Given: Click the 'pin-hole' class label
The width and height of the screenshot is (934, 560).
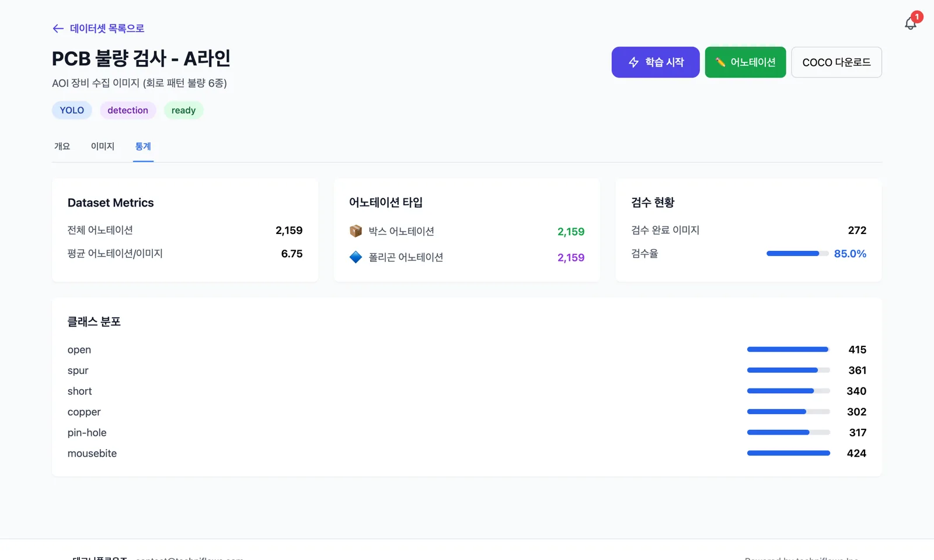Looking at the screenshot, I should coord(87,433).
